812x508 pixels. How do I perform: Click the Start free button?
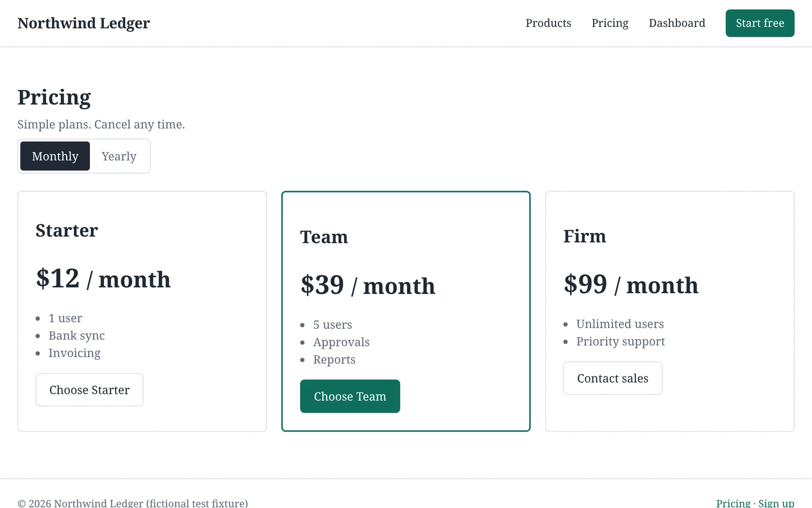[760, 23]
